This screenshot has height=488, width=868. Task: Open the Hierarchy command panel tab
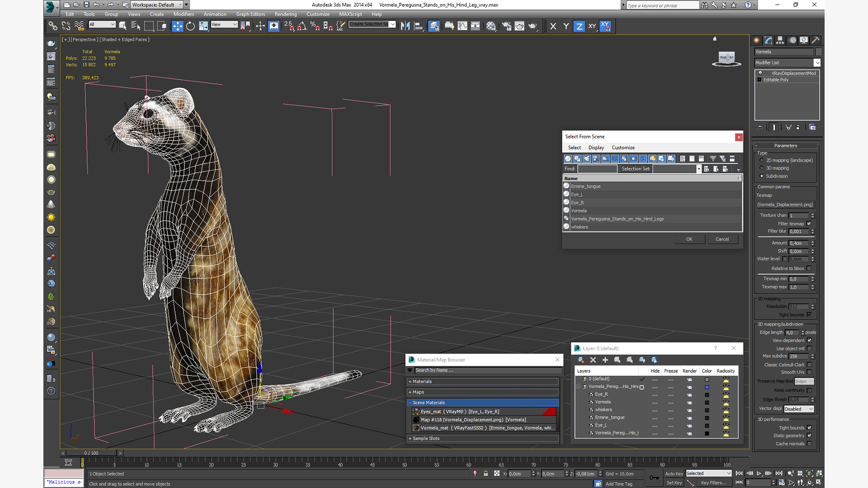tap(780, 40)
